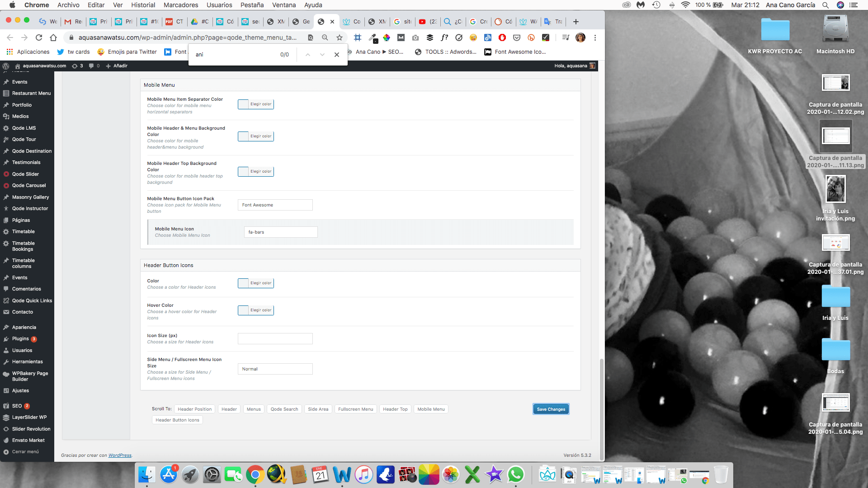Choose Mobile Menu Item Separator Color swatch
Screen dimensions: 868x488
pyautogui.click(x=256, y=104)
